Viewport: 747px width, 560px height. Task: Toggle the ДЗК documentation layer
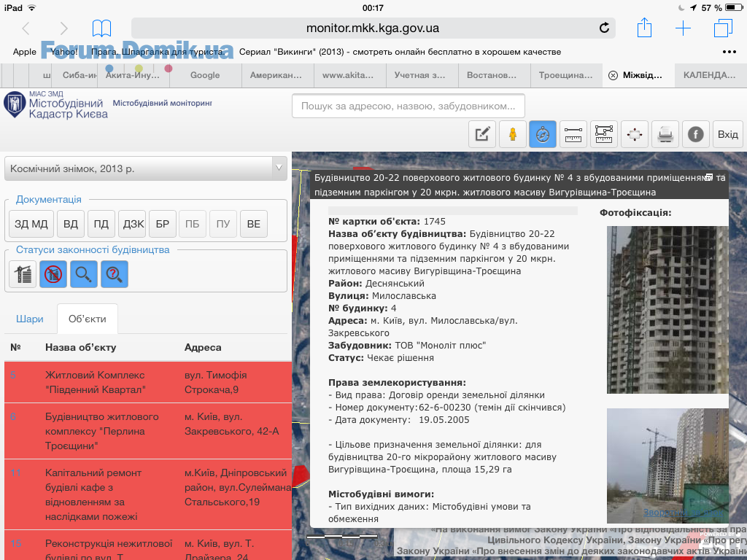pos(132,224)
